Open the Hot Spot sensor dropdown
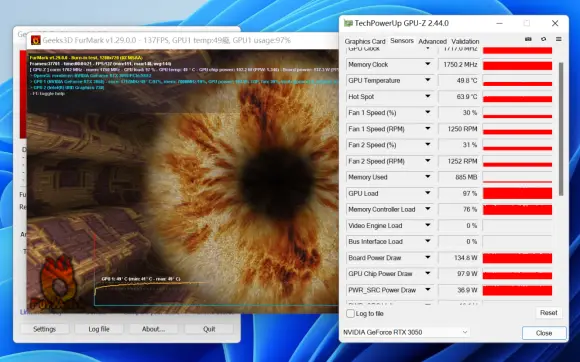580x362 pixels. click(428, 96)
